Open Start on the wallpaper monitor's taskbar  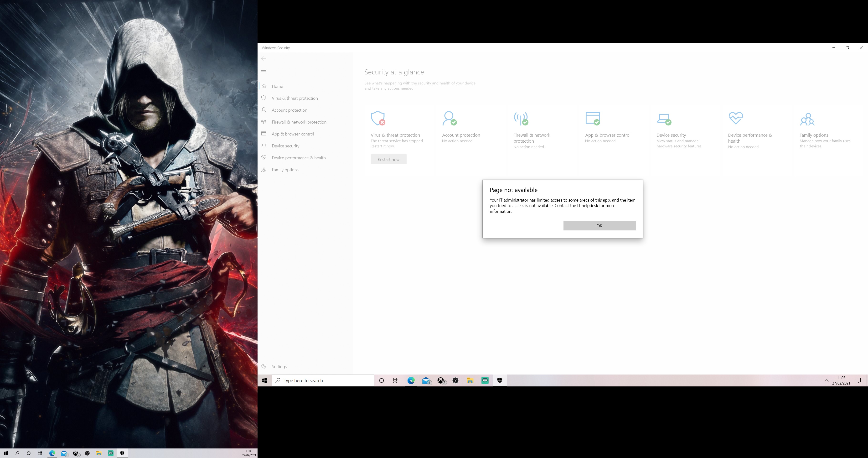pyautogui.click(x=6, y=453)
